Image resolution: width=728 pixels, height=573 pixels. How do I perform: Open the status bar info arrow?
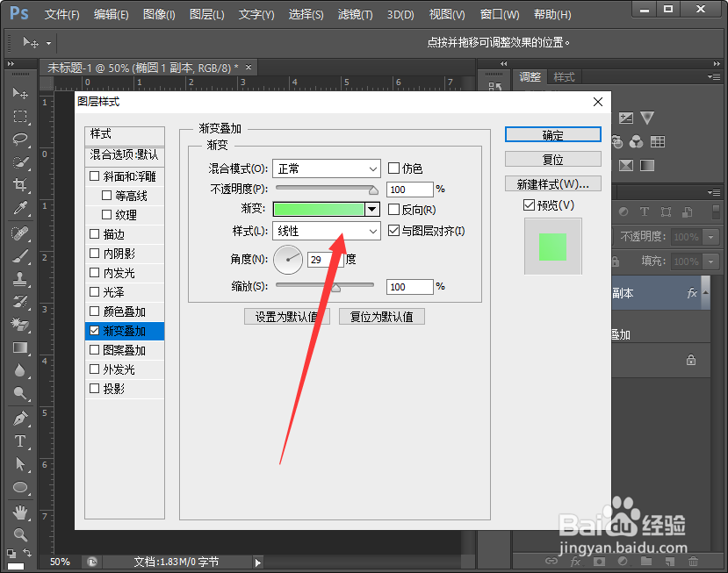[x=257, y=562]
